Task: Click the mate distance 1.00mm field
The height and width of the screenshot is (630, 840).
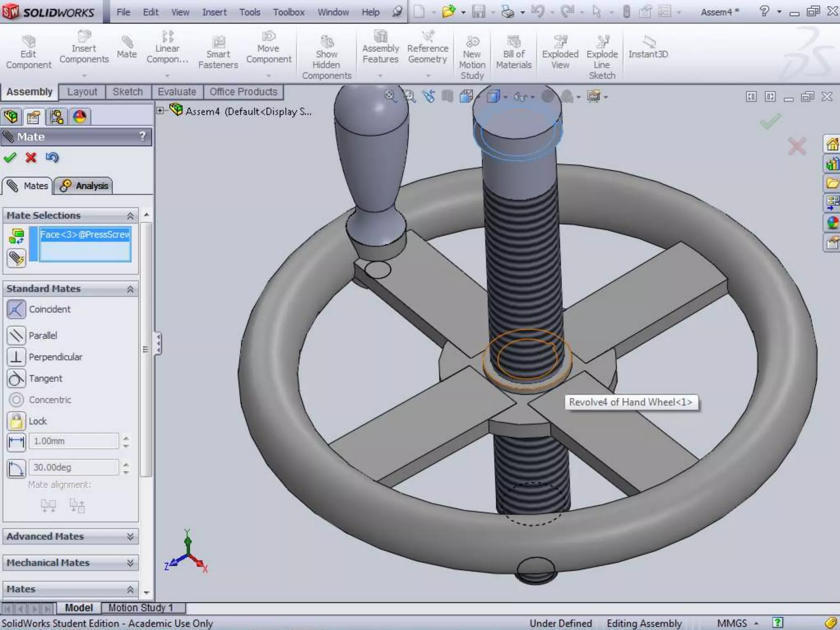Action: (74, 441)
